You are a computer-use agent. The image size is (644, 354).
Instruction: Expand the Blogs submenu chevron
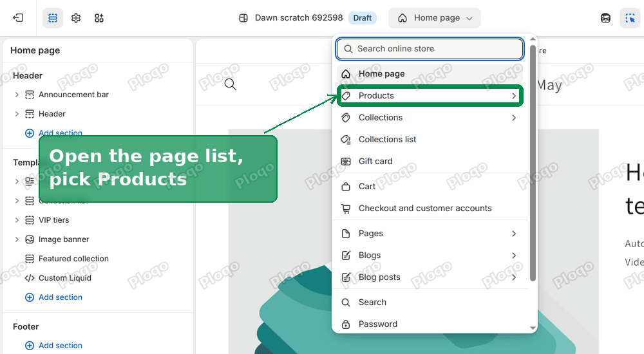point(514,256)
